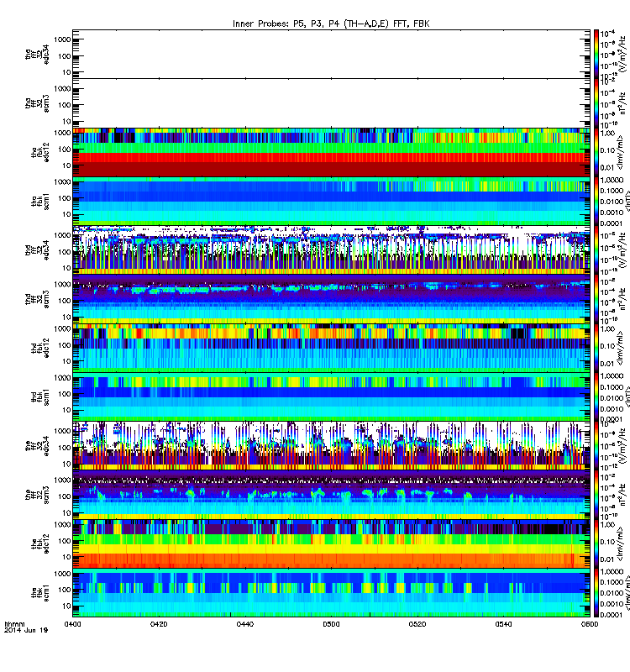Click the 0540 time axis label
Image resolution: width=630 pixels, height=672 pixels.
[x=503, y=624]
